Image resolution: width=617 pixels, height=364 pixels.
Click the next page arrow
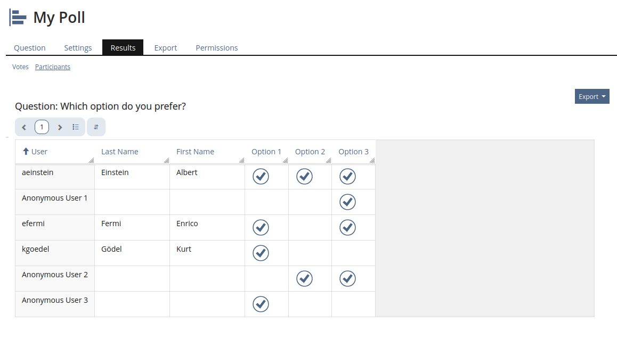click(x=60, y=127)
